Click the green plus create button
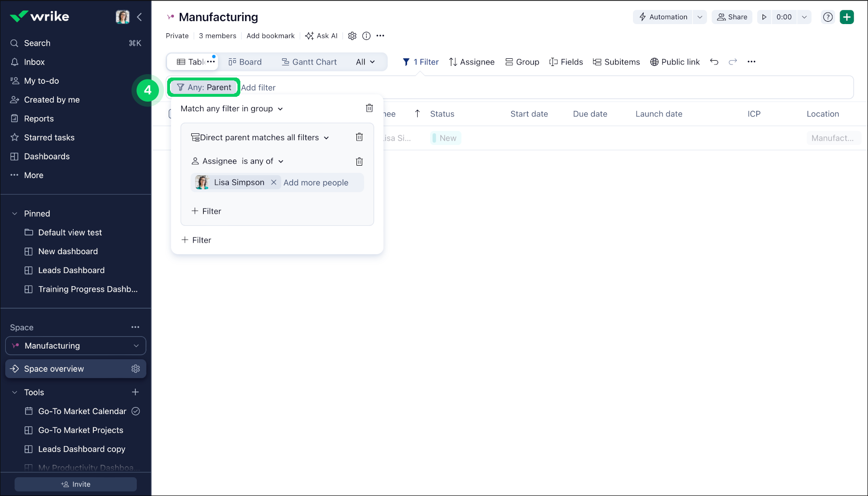868x496 pixels. (846, 17)
